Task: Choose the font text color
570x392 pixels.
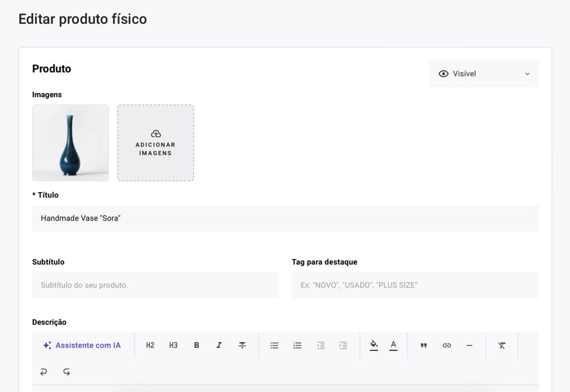Action: coord(393,345)
